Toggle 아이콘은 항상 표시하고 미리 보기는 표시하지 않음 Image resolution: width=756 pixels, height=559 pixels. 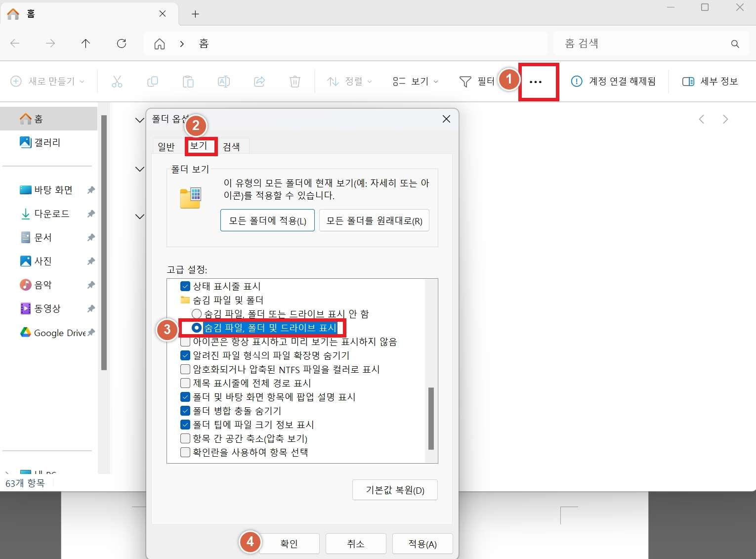click(185, 342)
